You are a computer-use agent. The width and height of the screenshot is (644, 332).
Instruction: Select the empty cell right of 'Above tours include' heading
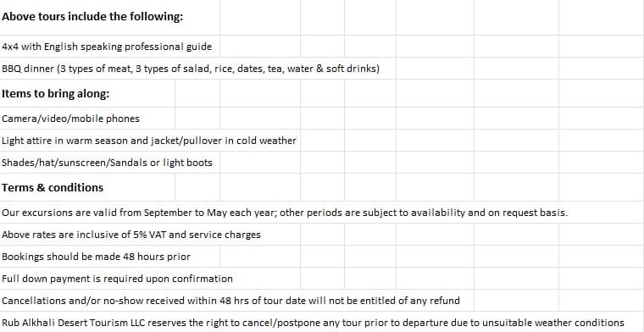260,17
